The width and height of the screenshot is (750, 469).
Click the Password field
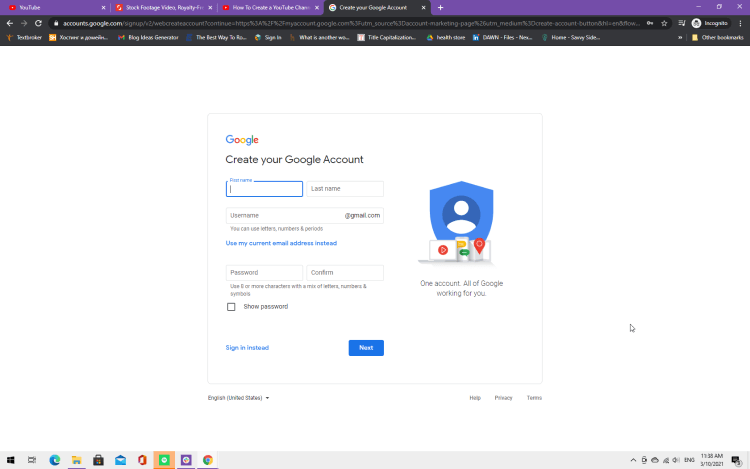point(264,273)
